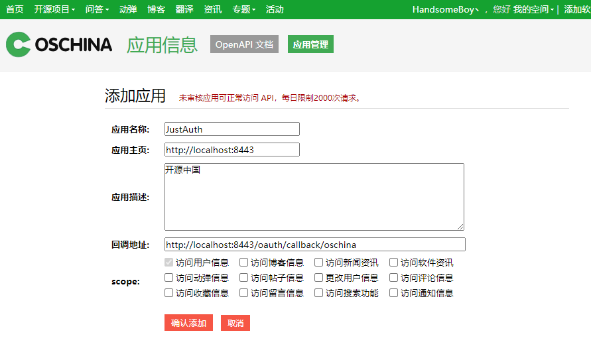Open the OpenAPI 文档 button
Viewport: 591px width, 364px height.
coord(244,44)
